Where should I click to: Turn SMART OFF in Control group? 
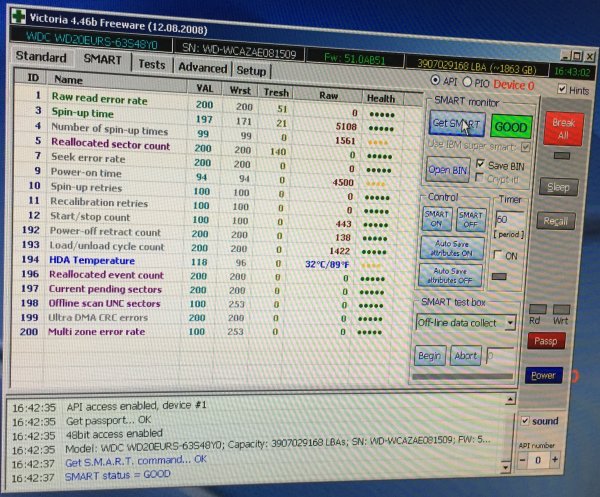(x=472, y=218)
